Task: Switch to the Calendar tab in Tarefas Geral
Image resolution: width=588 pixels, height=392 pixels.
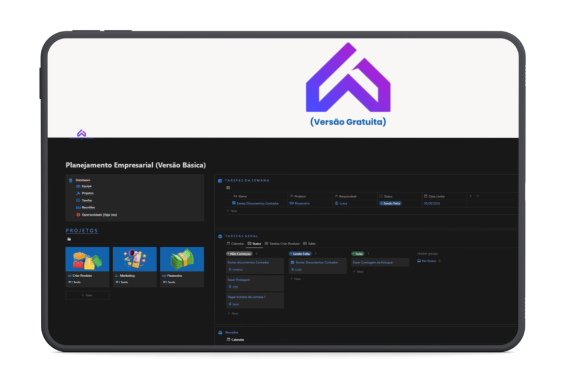Action: click(234, 243)
